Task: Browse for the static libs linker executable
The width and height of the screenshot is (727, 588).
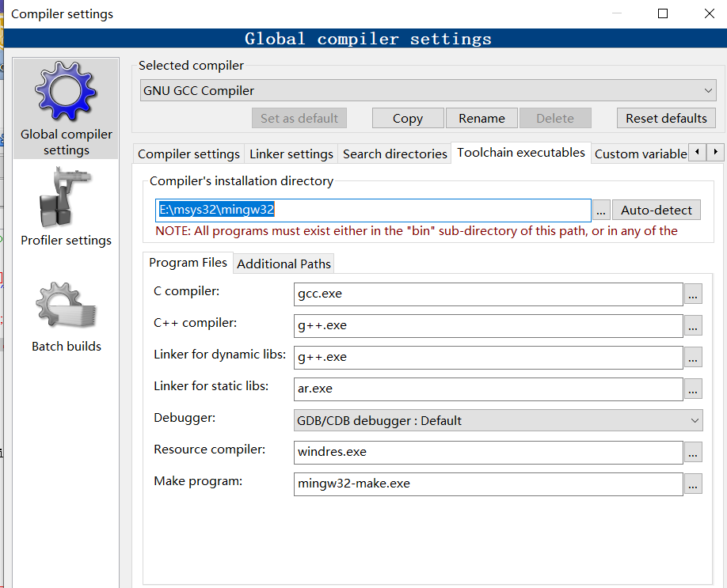Action: [x=692, y=389]
